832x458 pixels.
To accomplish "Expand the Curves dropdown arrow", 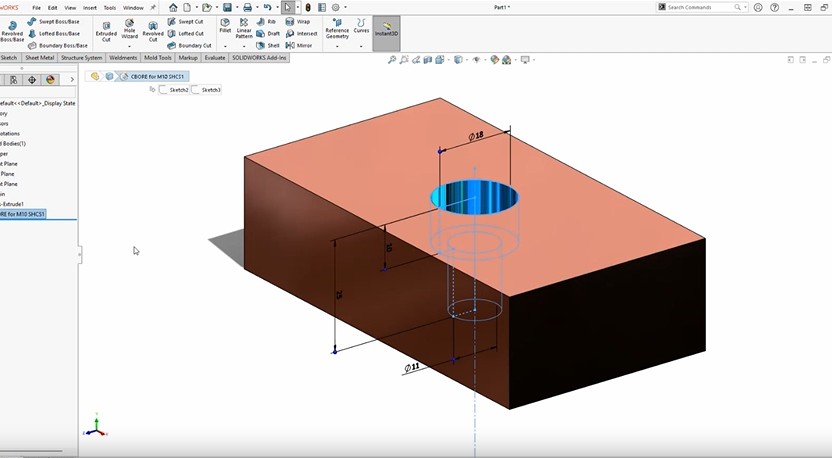I will pyautogui.click(x=361, y=46).
